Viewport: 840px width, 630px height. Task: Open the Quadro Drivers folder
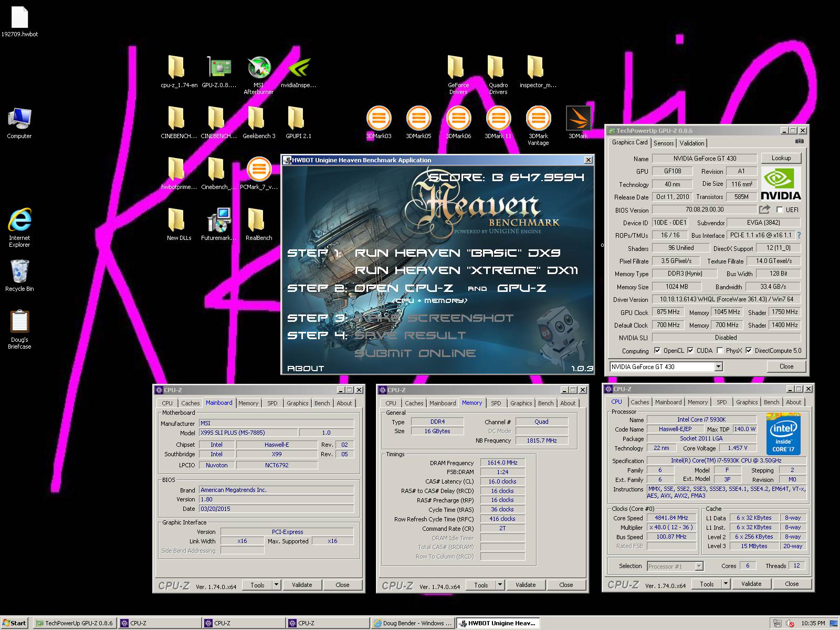tap(498, 76)
